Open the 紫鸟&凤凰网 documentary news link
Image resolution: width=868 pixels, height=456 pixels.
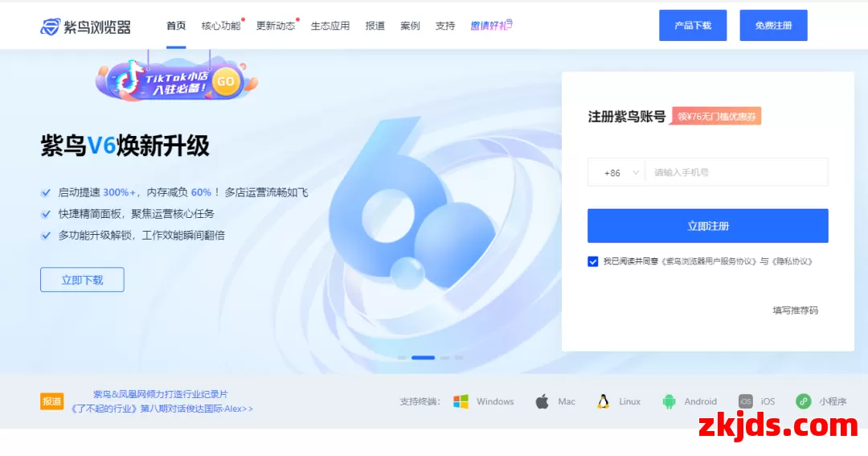click(x=161, y=401)
